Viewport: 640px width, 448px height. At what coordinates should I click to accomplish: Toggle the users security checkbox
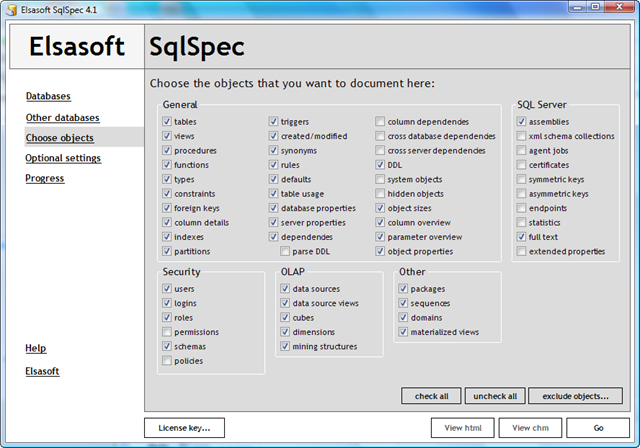click(167, 288)
